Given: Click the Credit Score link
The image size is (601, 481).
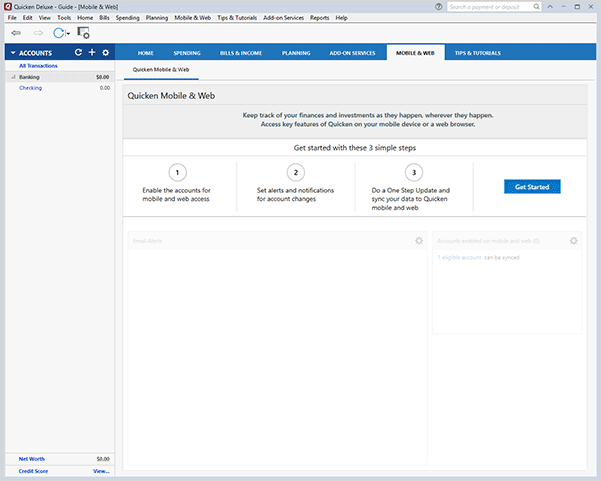Looking at the screenshot, I should click(33, 471).
